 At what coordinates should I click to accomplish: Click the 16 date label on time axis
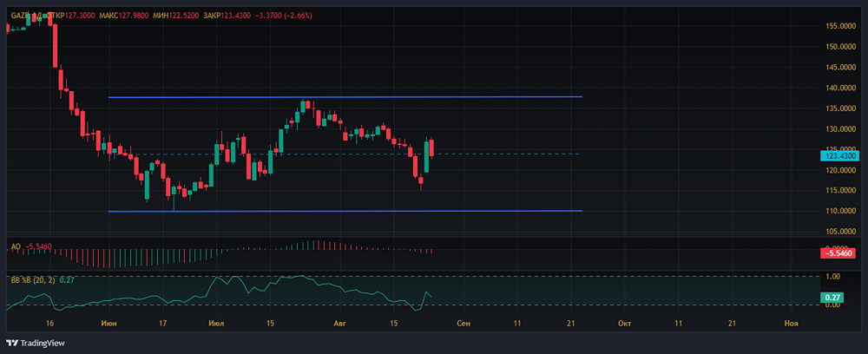coord(49,323)
